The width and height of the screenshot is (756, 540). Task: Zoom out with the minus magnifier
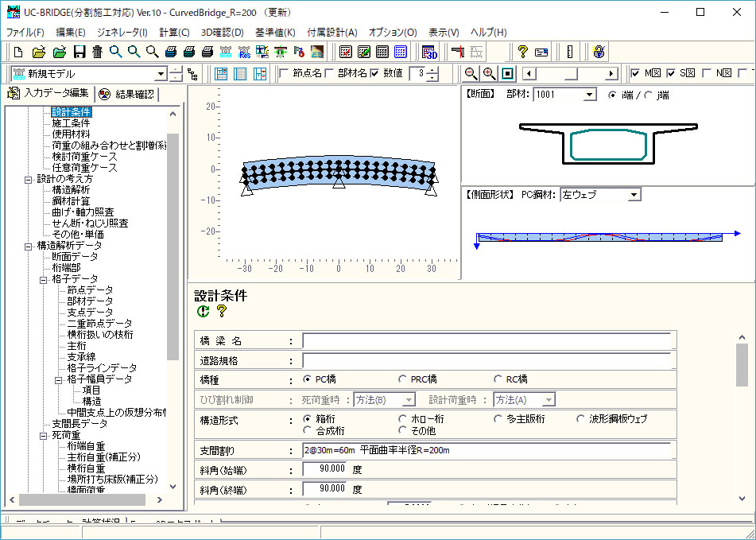[471, 74]
